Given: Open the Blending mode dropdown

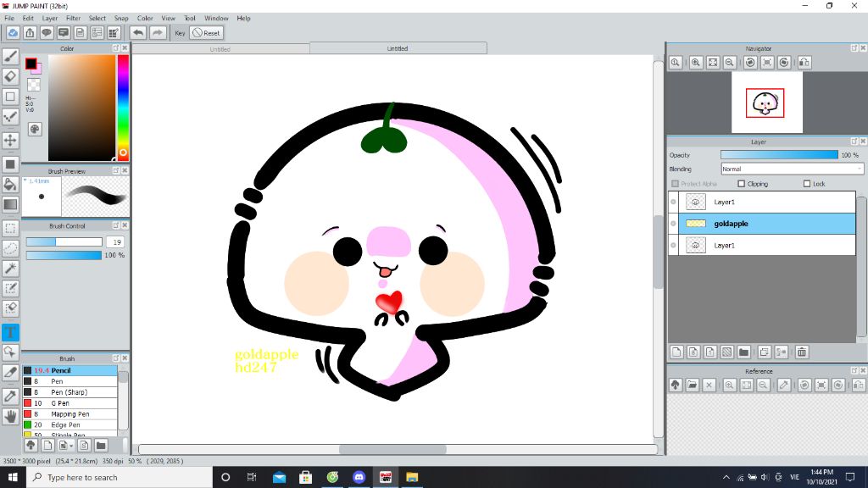Looking at the screenshot, I should click(793, 169).
